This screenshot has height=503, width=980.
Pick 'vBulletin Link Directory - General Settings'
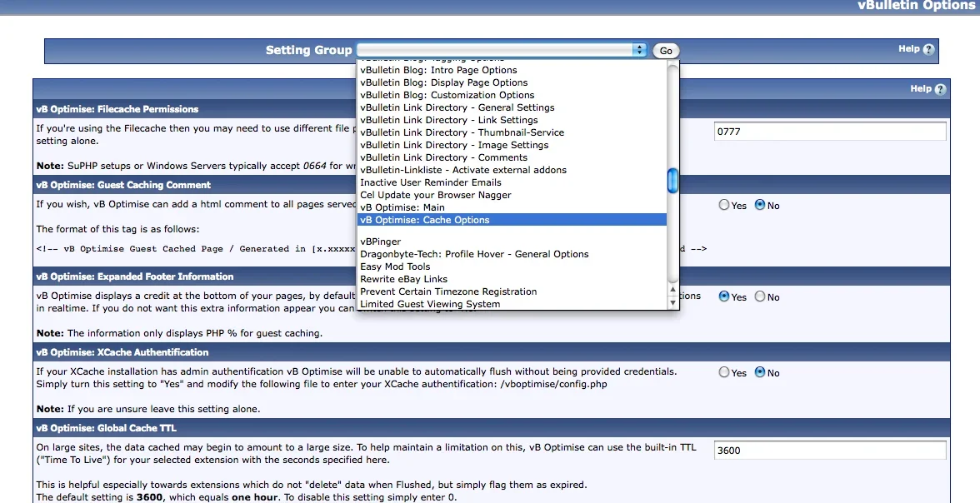457,107
